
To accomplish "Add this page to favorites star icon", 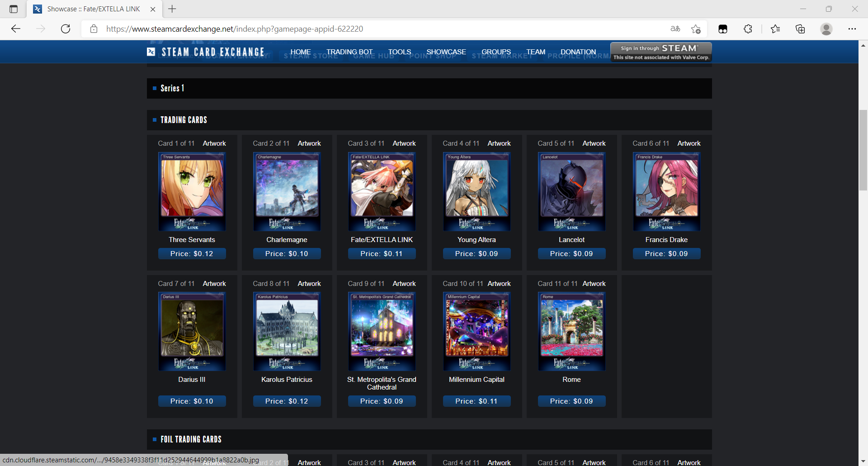I will (x=696, y=29).
